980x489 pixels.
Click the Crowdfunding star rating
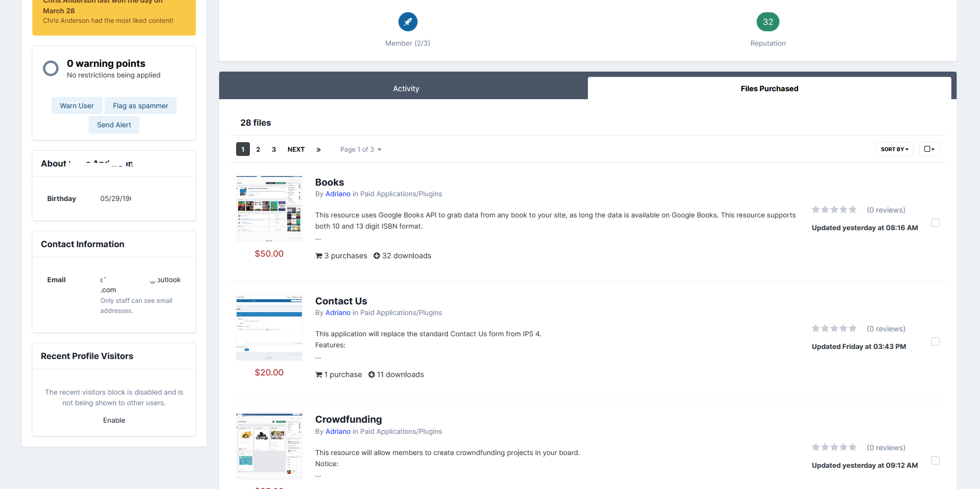pos(834,448)
